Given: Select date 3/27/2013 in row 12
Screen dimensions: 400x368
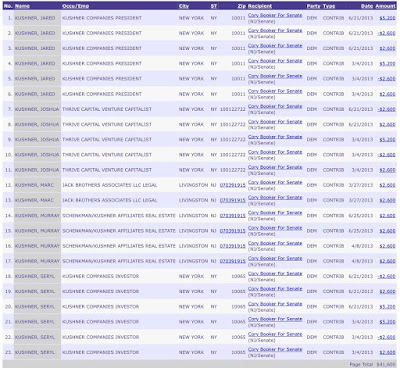Looking at the screenshot, I should point(361,185).
